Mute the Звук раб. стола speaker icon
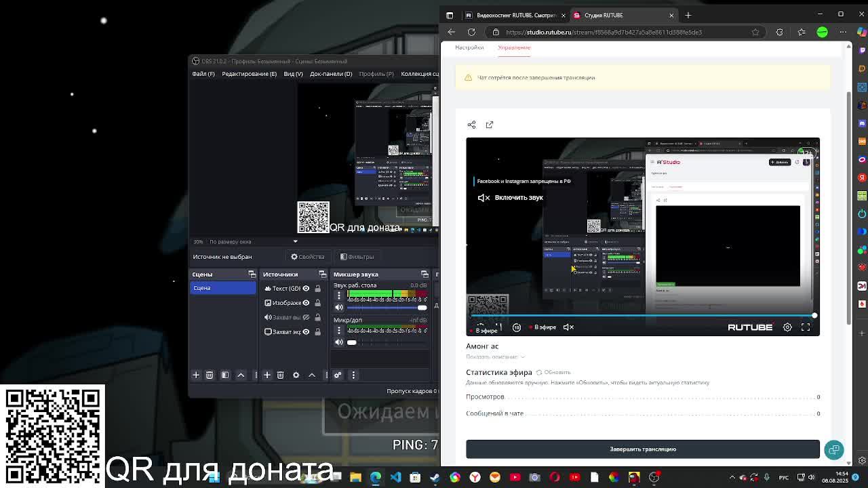868x488 pixels. pyautogui.click(x=339, y=308)
